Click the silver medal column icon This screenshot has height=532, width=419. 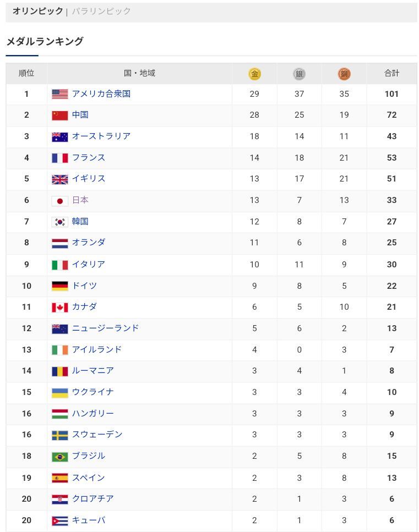tap(299, 74)
